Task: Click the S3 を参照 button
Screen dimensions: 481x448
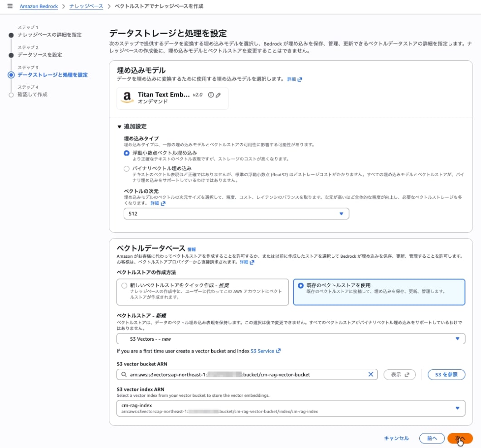Action: click(x=447, y=375)
